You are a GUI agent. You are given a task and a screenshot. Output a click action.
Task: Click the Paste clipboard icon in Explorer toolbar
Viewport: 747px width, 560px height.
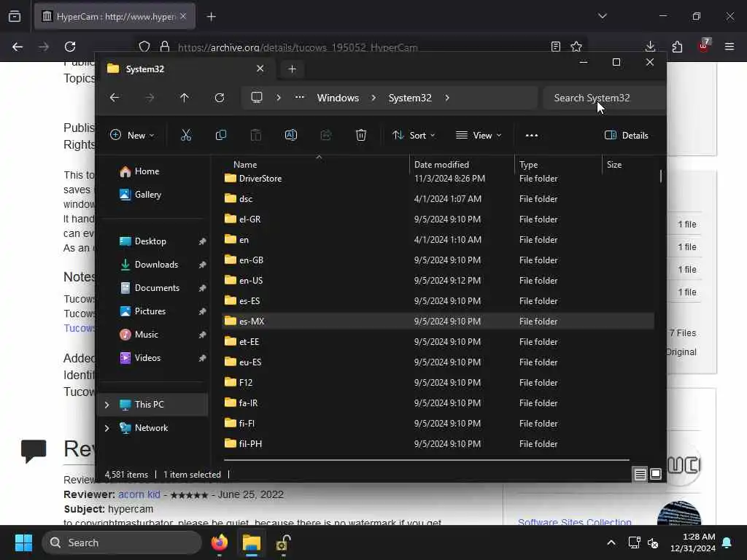point(256,135)
